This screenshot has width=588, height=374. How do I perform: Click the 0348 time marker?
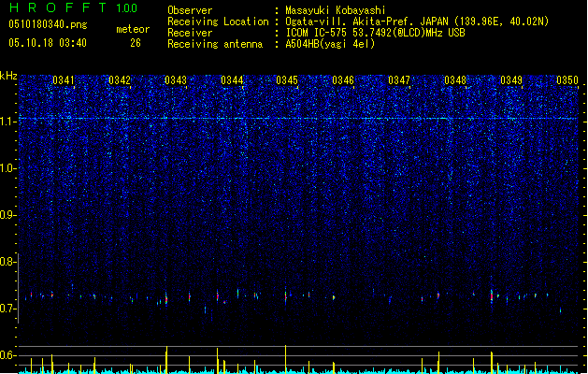[455, 79]
